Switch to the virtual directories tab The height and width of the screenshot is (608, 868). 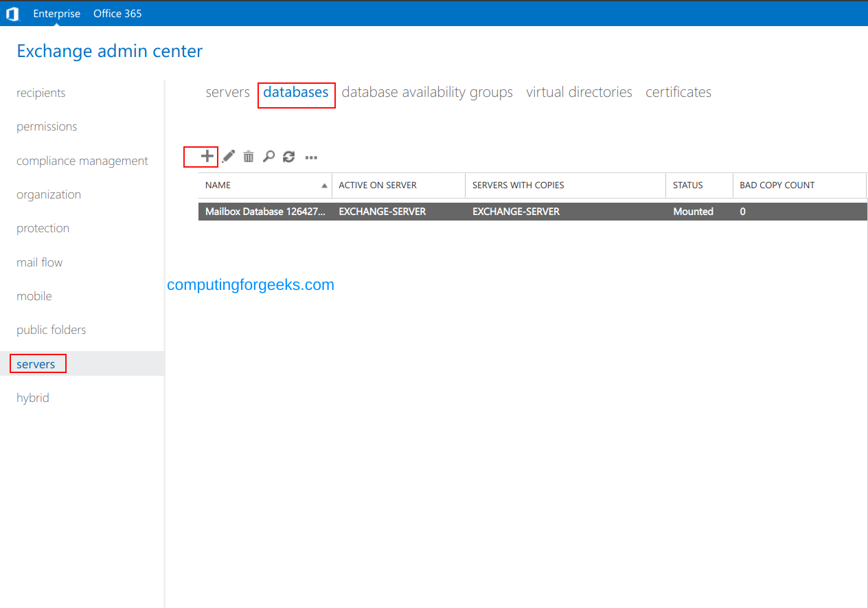click(579, 91)
